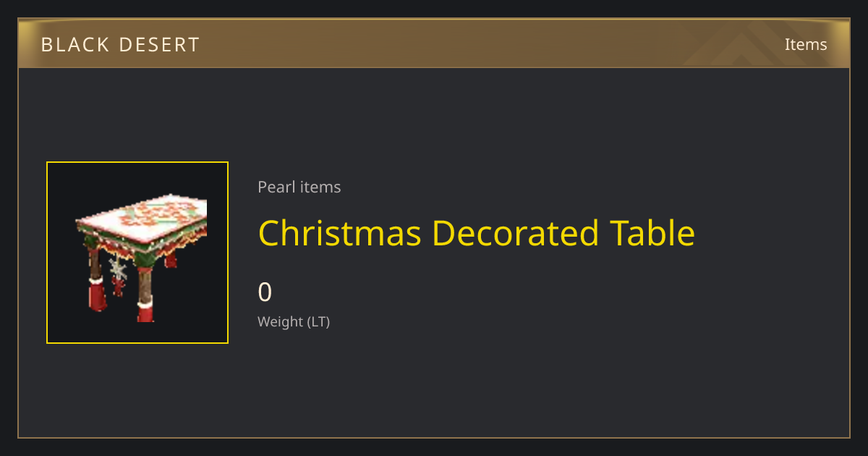Click the BLACK DESERT header title
Screen dimensions: 868x456
click(120, 45)
